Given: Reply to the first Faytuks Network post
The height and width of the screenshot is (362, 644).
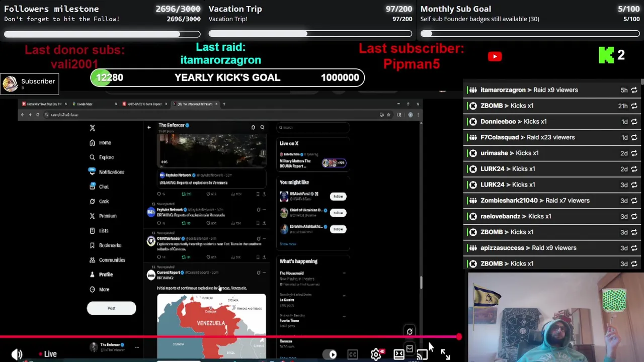Looking at the screenshot, I should [x=160, y=194].
